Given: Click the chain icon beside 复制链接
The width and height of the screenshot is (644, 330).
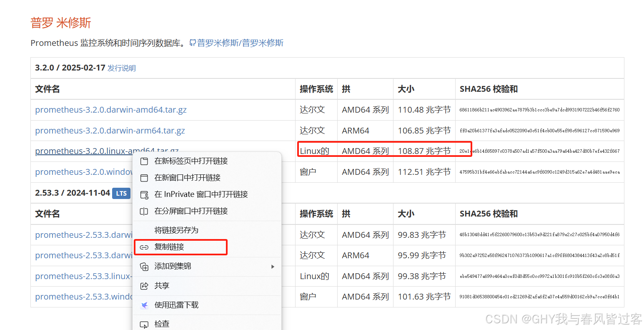Looking at the screenshot, I should tap(144, 247).
